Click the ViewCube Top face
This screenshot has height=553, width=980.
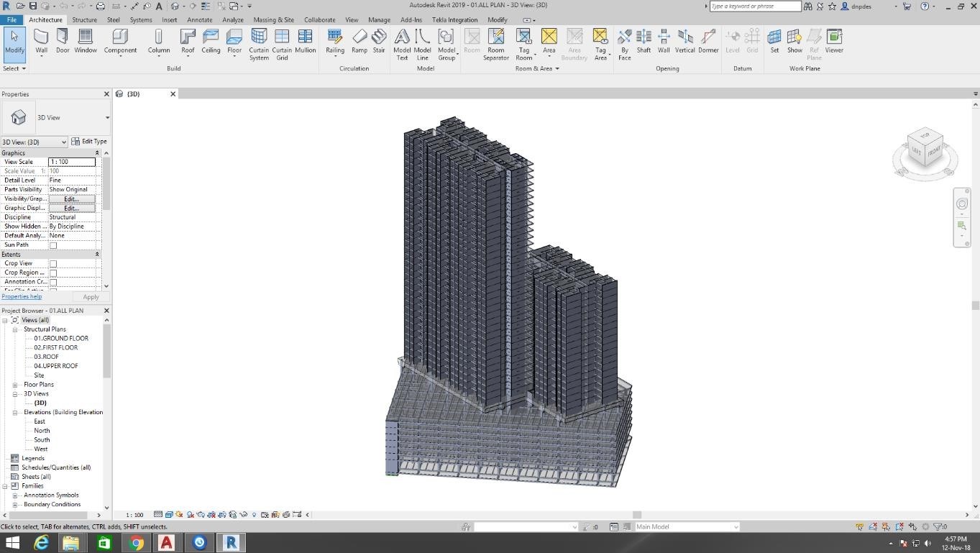[x=924, y=135]
